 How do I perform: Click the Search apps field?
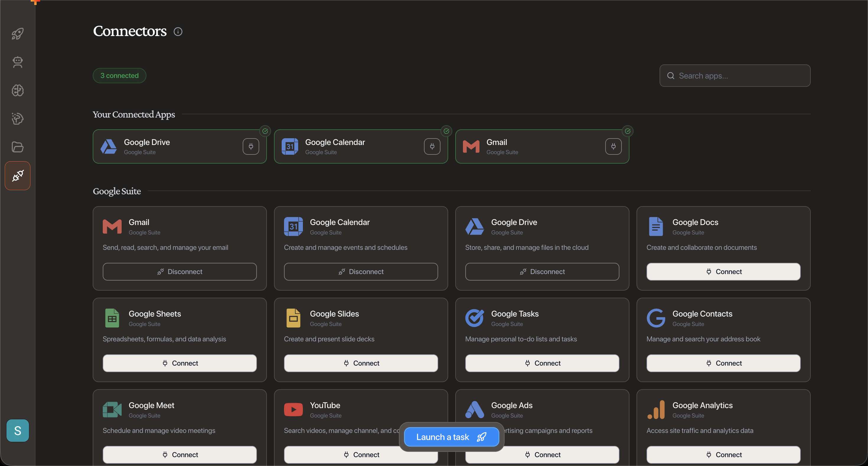point(735,76)
